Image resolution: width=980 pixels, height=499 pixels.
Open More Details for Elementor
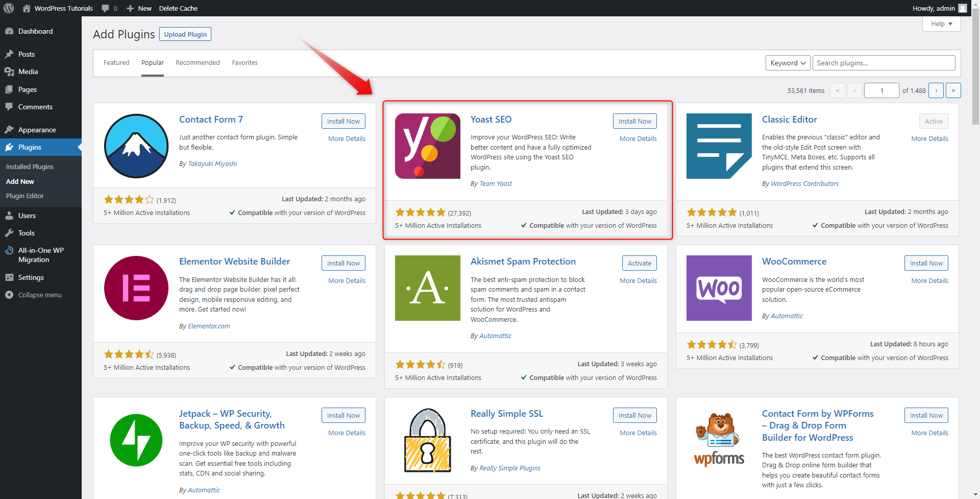[x=347, y=280]
